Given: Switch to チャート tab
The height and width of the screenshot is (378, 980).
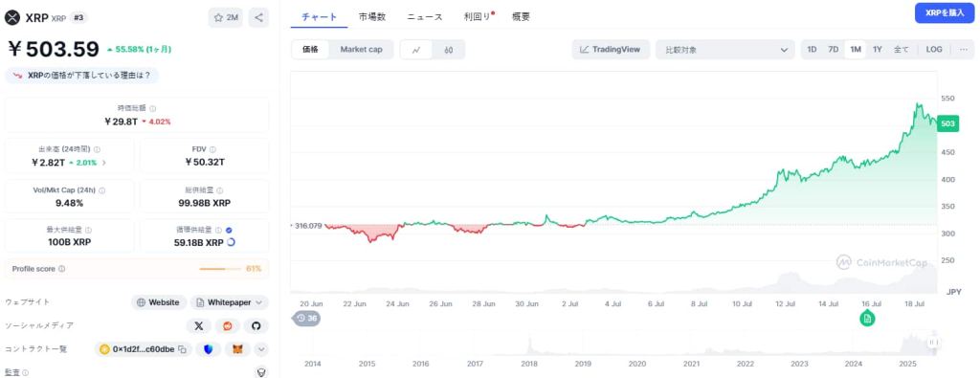Looking at the screenshot, I should [320, 17].
